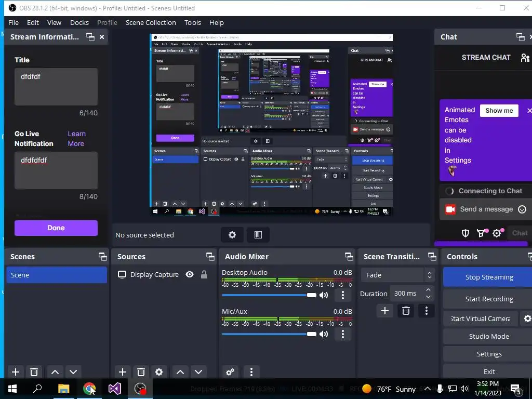The width and height of the screenshot is (532, 399).
Task: Pop out the Scene Transitions dock
Action: point(432,257)
